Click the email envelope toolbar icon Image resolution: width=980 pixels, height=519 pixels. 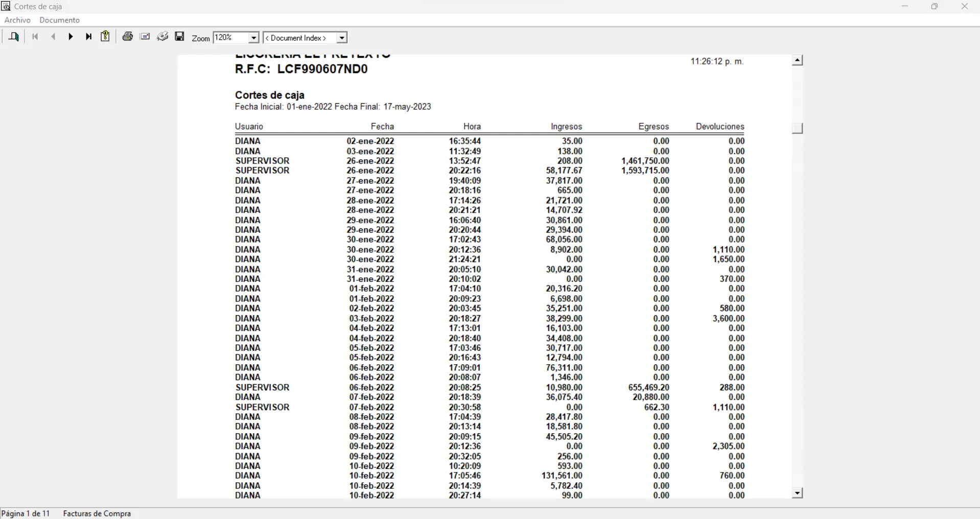[x=145, y=37]
